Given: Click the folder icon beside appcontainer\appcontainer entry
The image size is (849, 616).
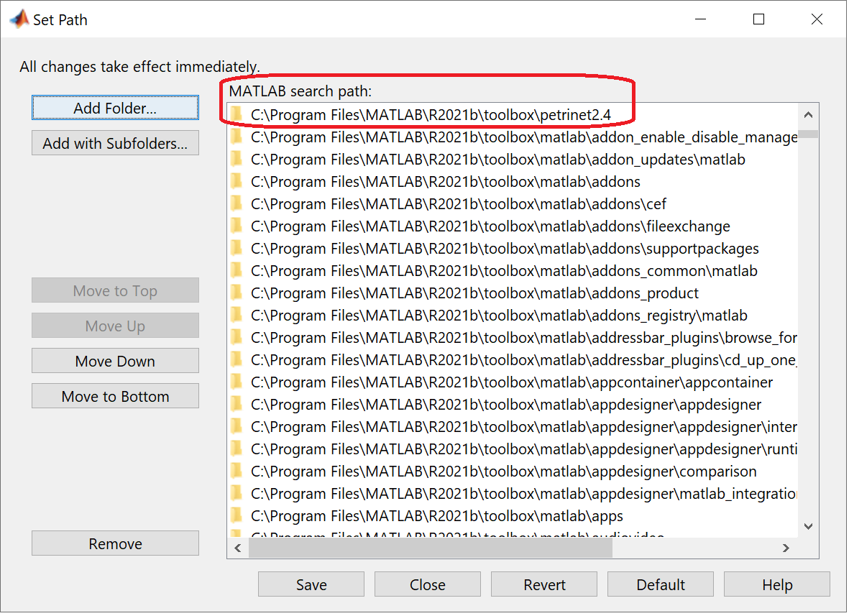Looking at the screenshot, I should pyautogui.click(x=237, y=382).
